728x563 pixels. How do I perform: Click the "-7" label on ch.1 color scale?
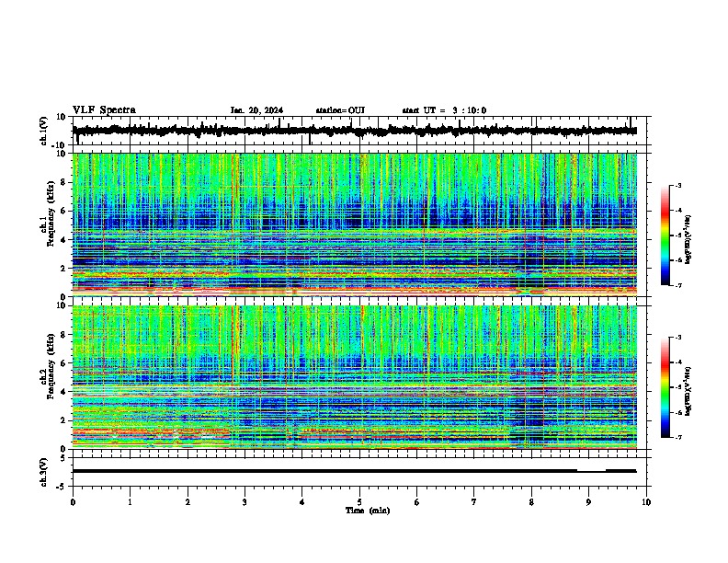click(678, 285)
